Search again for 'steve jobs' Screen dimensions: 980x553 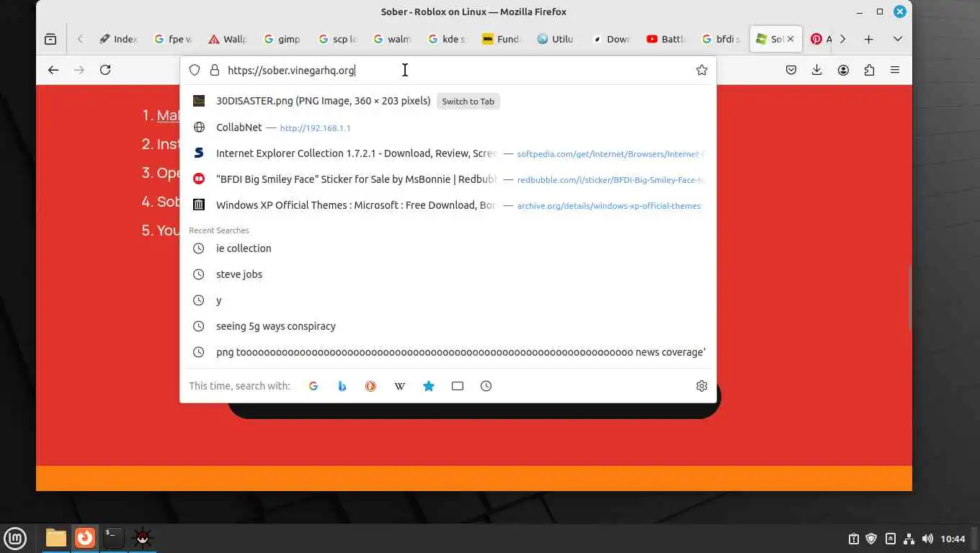click(x=448, y=274)
